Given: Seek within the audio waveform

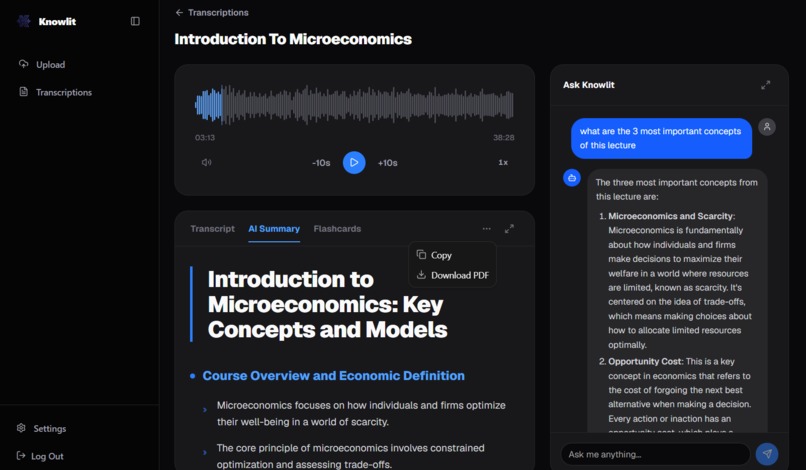Looking at the screenshot, I should click(354, 105).
